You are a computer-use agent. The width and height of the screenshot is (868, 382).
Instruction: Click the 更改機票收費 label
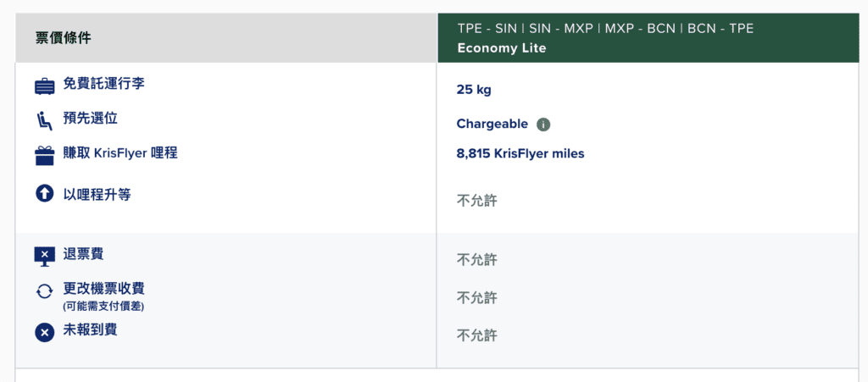tap(103, 289)
